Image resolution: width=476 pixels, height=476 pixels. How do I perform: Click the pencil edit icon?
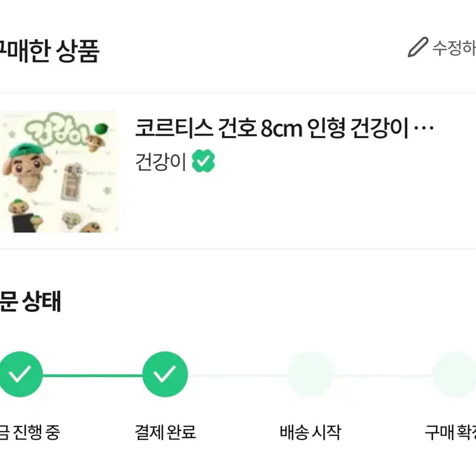(418, 47)
